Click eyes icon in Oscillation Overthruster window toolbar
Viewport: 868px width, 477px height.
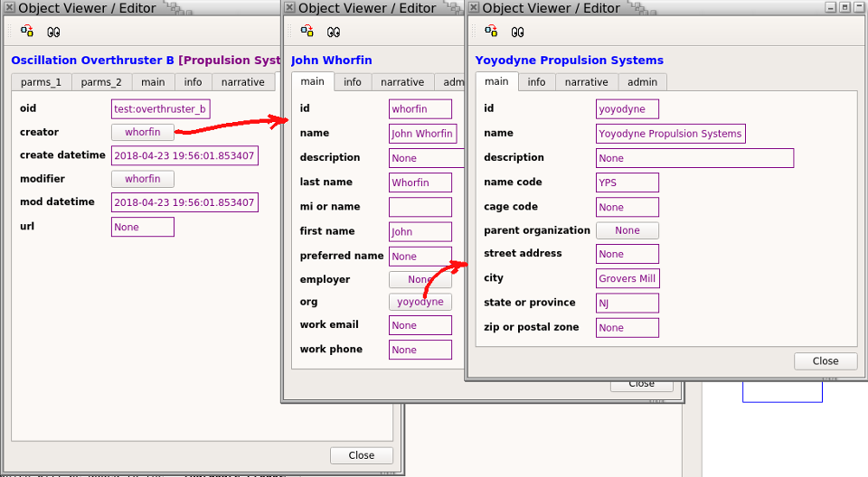53,33
